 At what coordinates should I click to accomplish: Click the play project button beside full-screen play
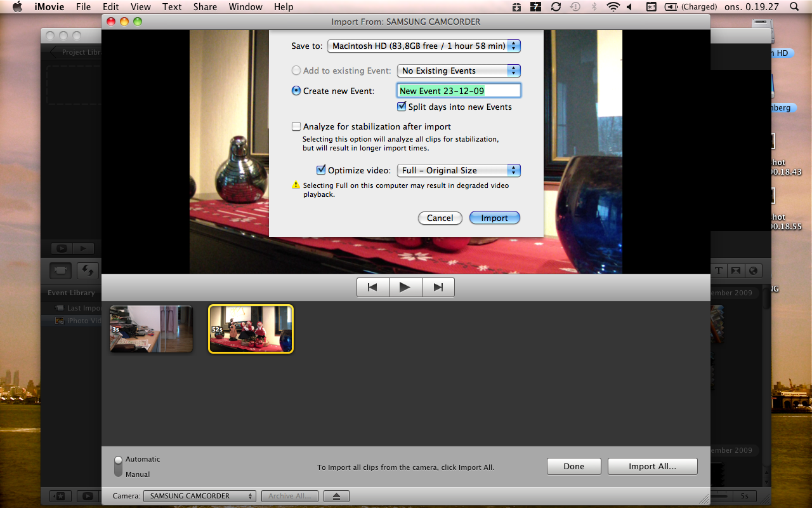(x=83, y=249)
